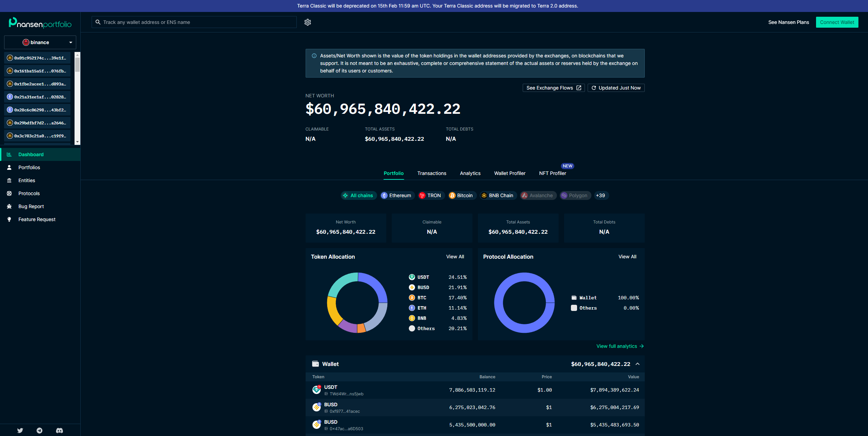Open the Discord icon in sidebar footer
This screenshot has height=436, width=868.
pyautogui.click(x=59, y=431)
